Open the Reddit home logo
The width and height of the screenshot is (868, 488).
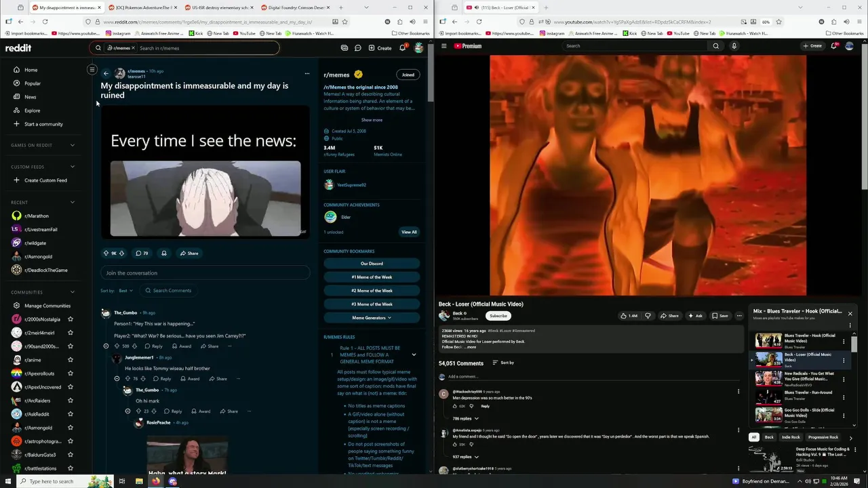(x=18, y=48)
